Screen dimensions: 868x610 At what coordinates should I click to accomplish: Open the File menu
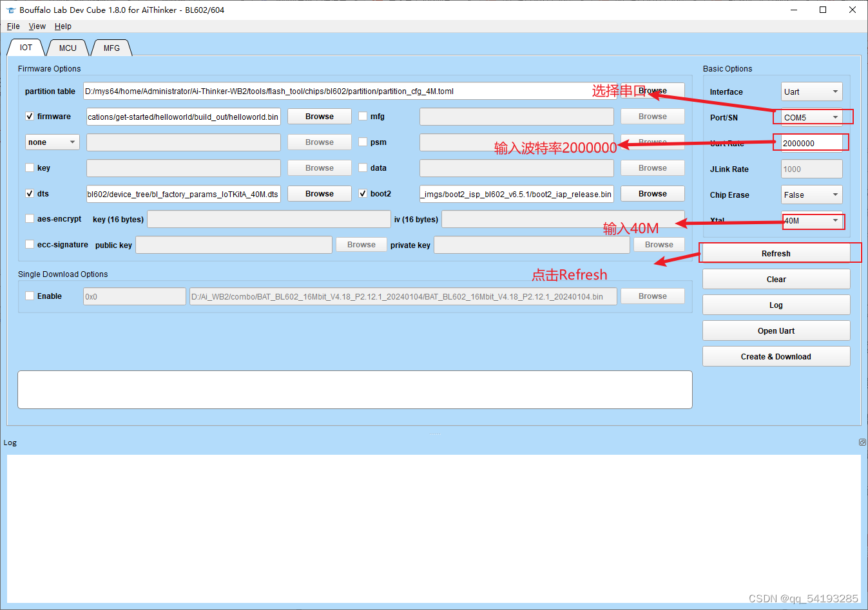14,26
